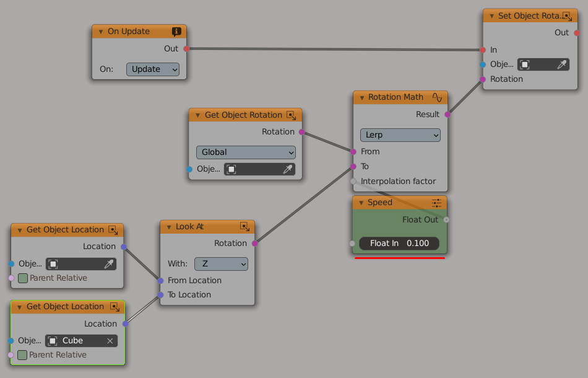Click the object picker icon in Set Object Rotation
Screen dimensions: 588x378
coord(524,64)
